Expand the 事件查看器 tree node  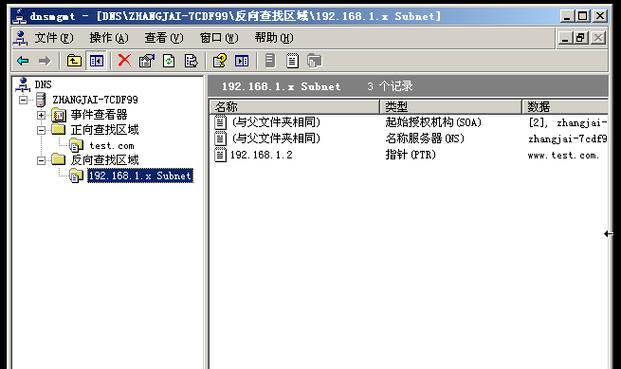41,115
